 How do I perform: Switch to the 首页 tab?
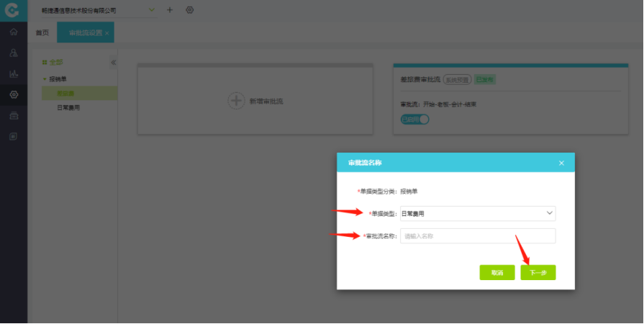[42, 32]
